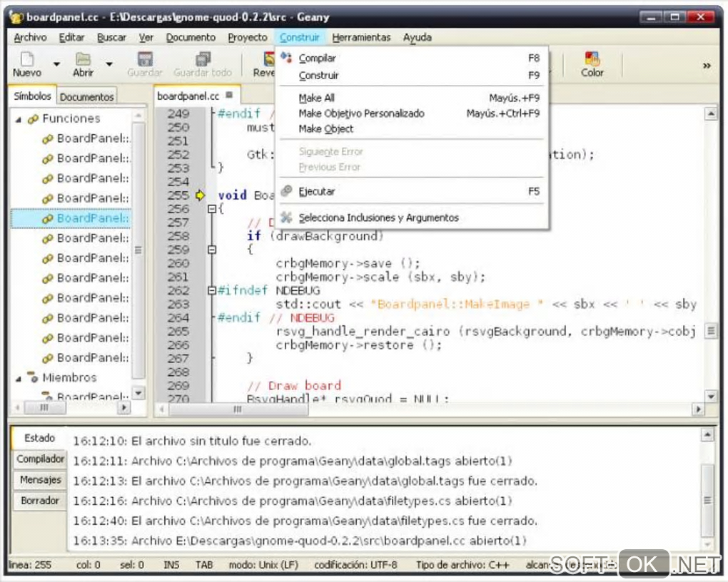Image resolution: width=728 pixels, height=582 pixels.
Task: Click 'Tipo de archivo: C++' status entry
Action: tap(462, 565)
